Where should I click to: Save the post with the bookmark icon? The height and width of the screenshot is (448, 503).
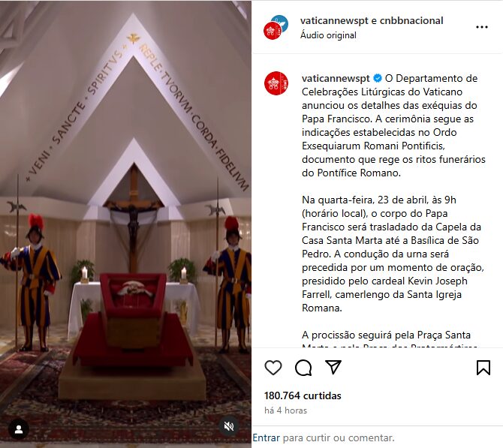[x=483, y=368]
